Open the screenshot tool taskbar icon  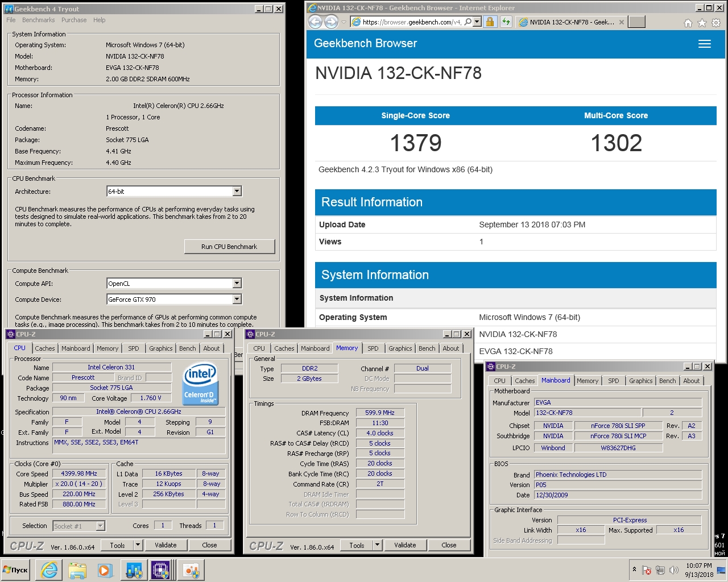point(191,570)
